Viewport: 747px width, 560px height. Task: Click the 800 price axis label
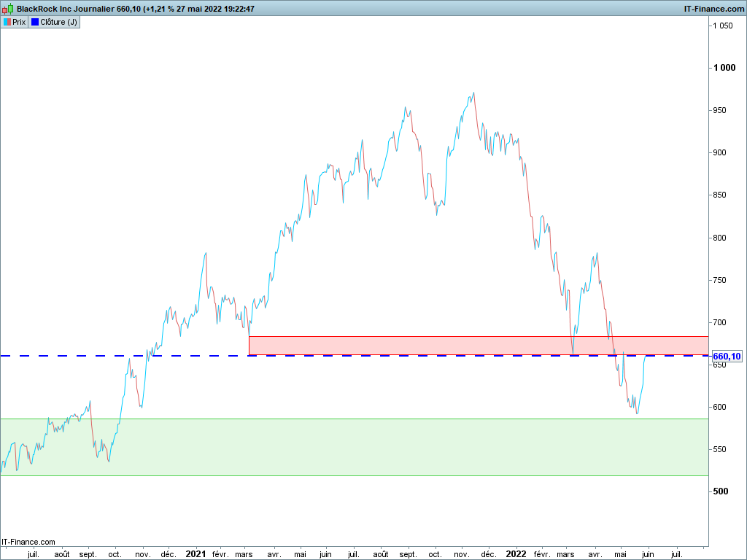click(719, 238)
